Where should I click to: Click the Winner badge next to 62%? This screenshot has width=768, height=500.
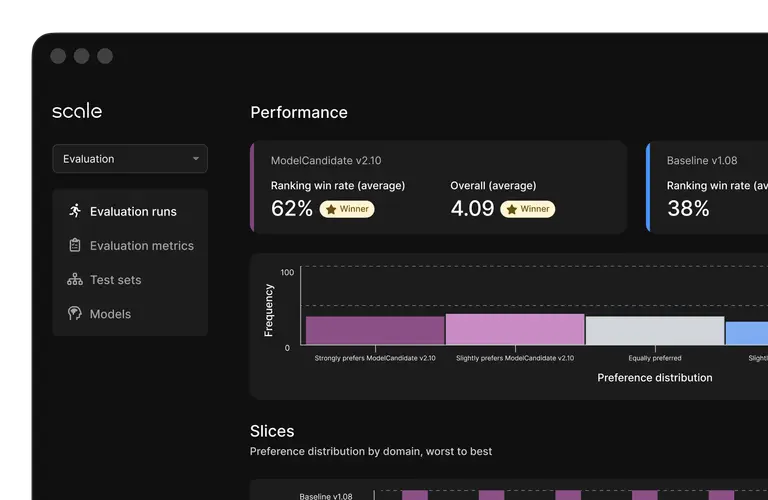pos(347,209)
